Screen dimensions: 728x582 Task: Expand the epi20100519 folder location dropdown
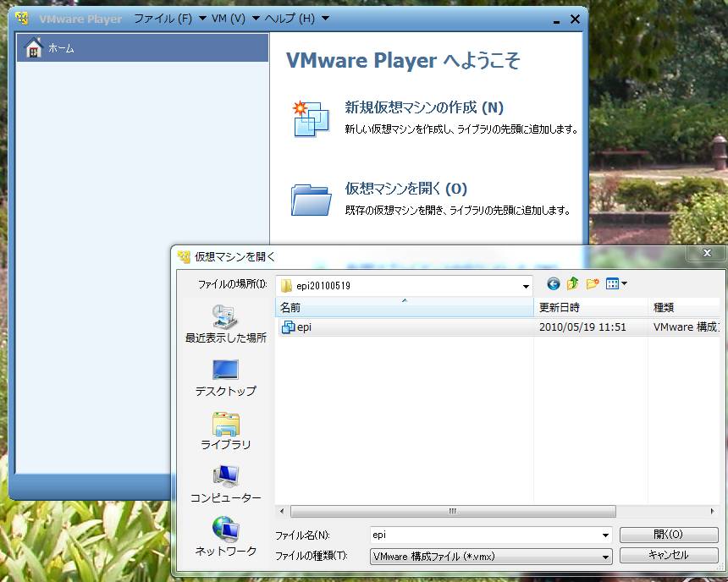tap(526, 286)
